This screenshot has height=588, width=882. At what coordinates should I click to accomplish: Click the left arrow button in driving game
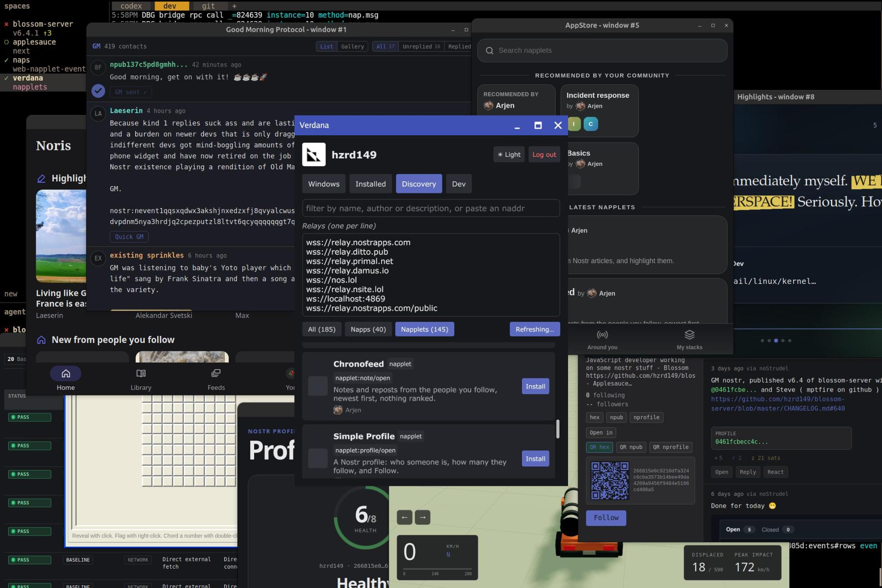pos(404,517)
